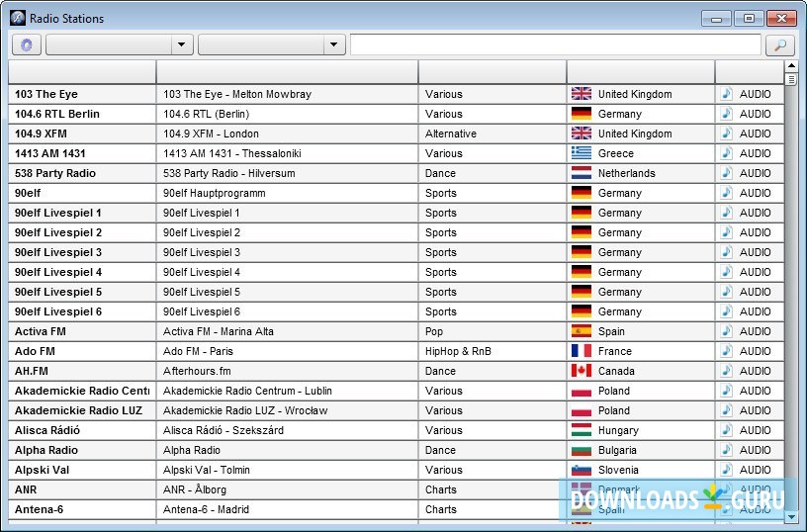Click the country column header

(x=641, y=72)
